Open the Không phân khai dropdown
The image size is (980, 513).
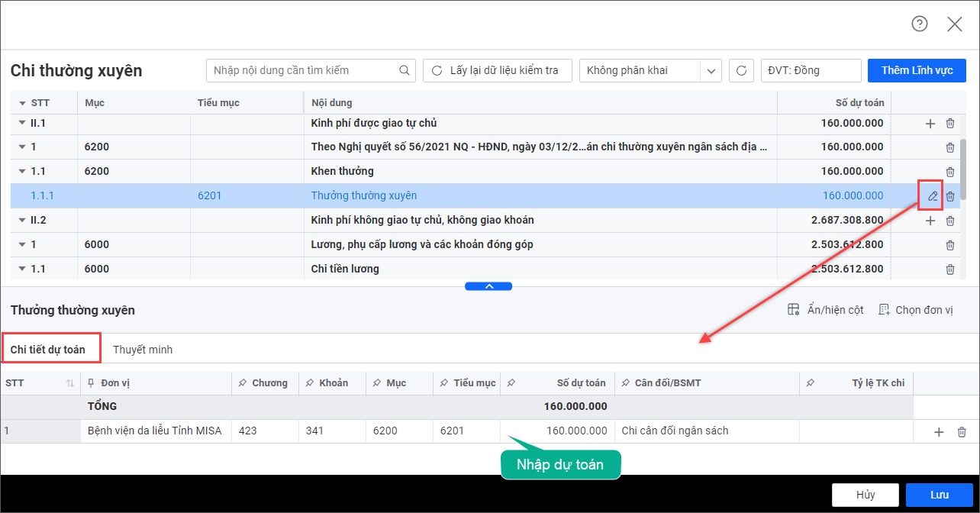click(711, 70)
